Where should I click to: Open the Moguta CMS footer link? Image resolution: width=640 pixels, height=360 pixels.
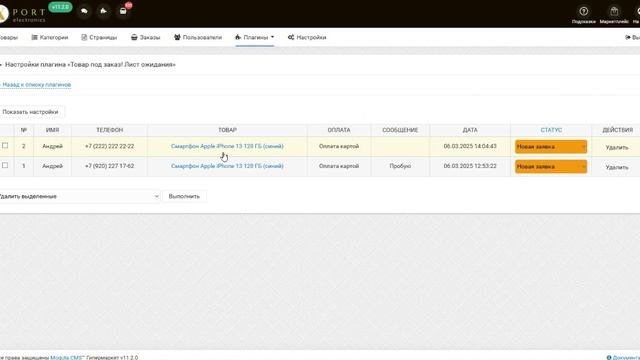pyautogui.click(x=67, y=358)
